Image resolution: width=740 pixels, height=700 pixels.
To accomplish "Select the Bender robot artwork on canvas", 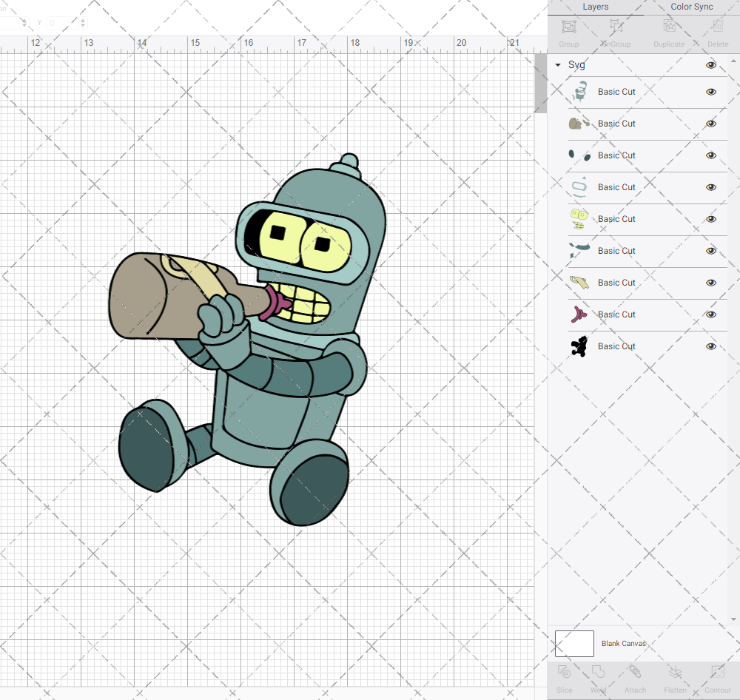I will (x=248, y=340).
